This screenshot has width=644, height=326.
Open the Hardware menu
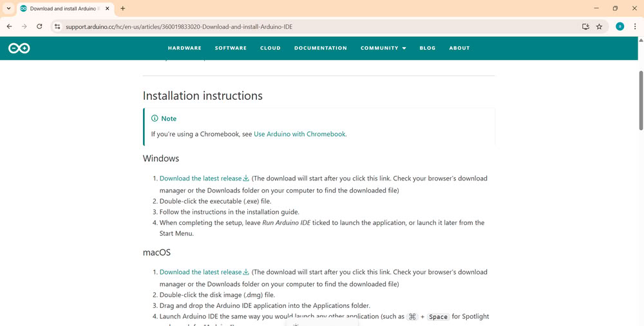(184, 48)
